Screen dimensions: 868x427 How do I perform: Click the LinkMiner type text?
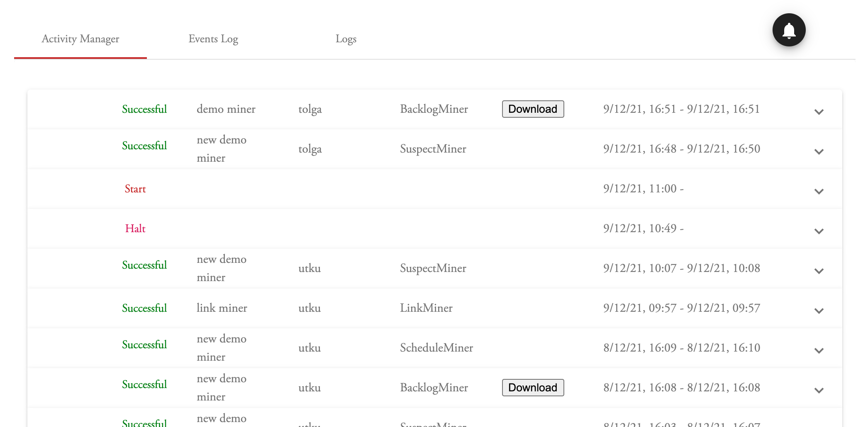tap(426, 308)
